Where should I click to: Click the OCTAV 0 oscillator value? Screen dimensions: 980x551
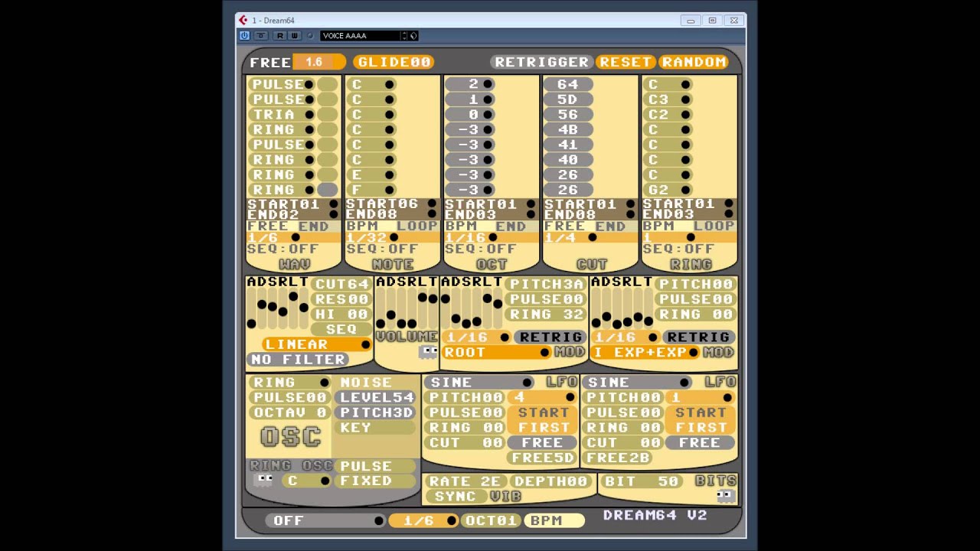click(x=289, y=412)
